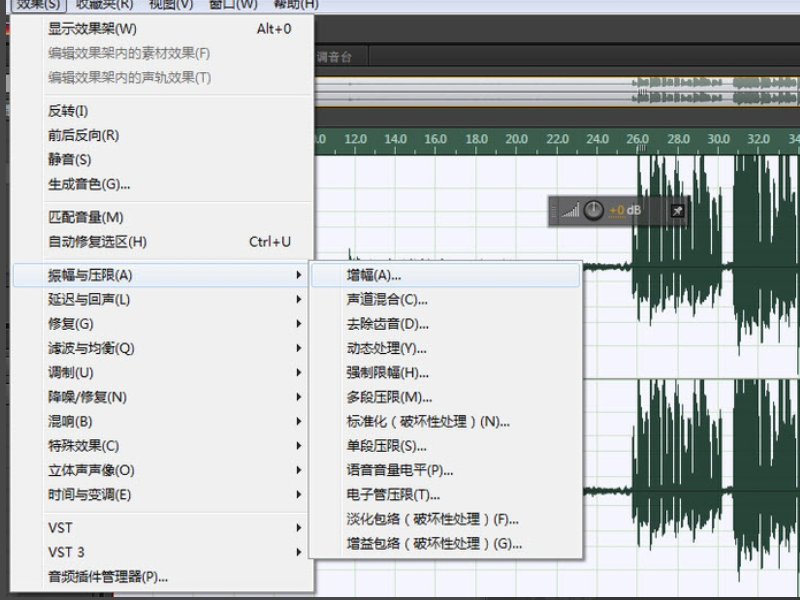Open the 窗口 menu in menu bar
Viewport: 800px width, 600px height.
point(233,5)
